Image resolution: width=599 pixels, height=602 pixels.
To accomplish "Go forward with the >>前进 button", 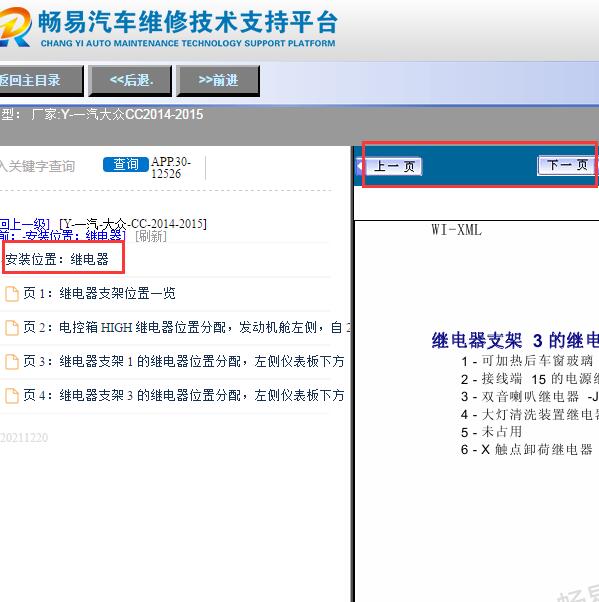I will 218,81.
